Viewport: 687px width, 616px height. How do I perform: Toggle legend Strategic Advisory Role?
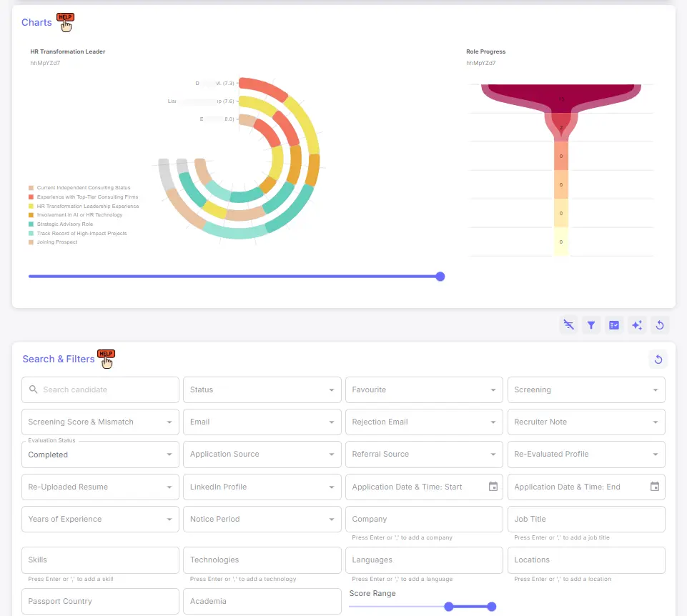point(61,224)
